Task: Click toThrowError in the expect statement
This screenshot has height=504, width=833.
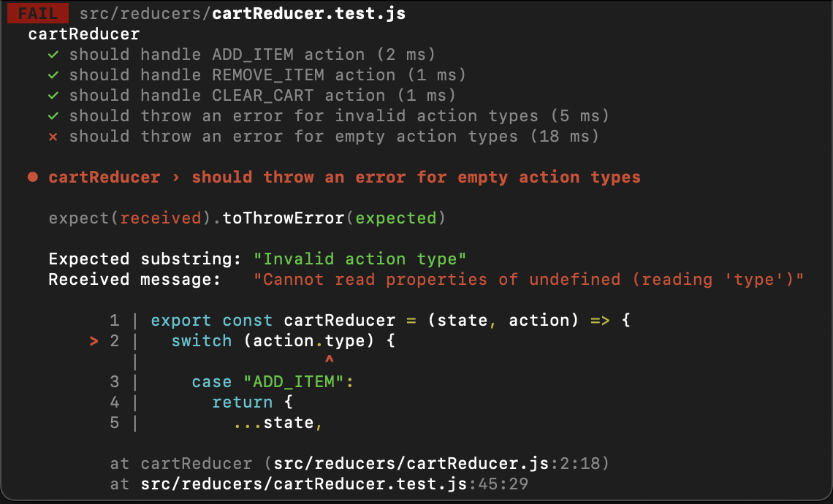Action: tap(284, 218)
